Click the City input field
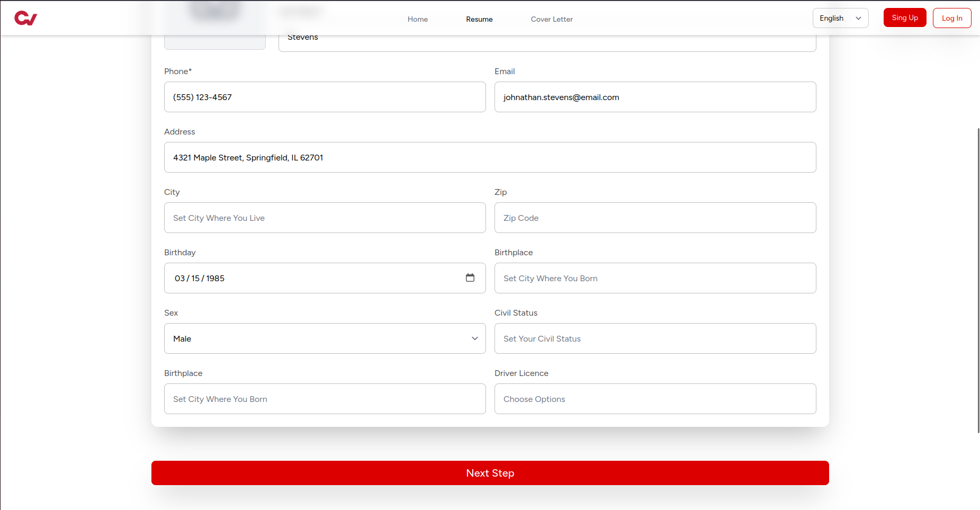The height and width of the screenshot is (510, 980). pos(325,218)
